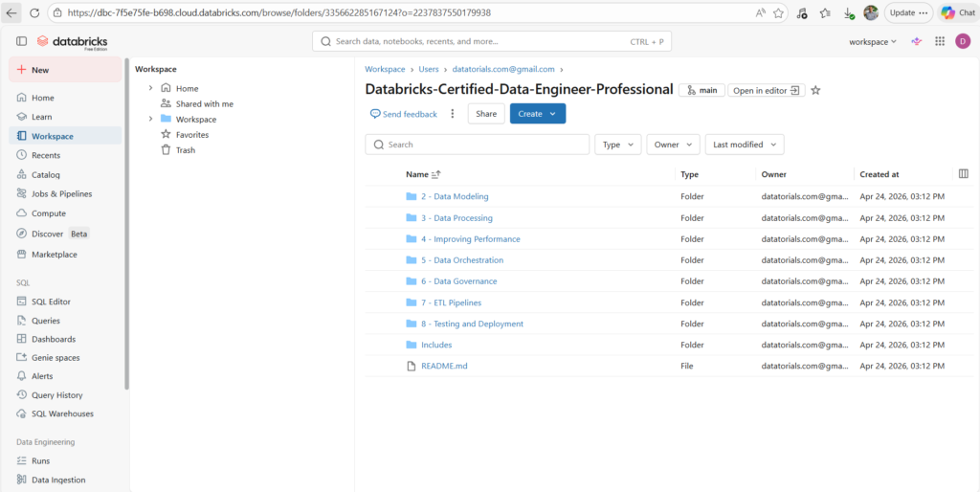Viewport: 980px width, 492px height.
Task: Expand the Workspace folder tree node
Action: click(x=150, y=120)
